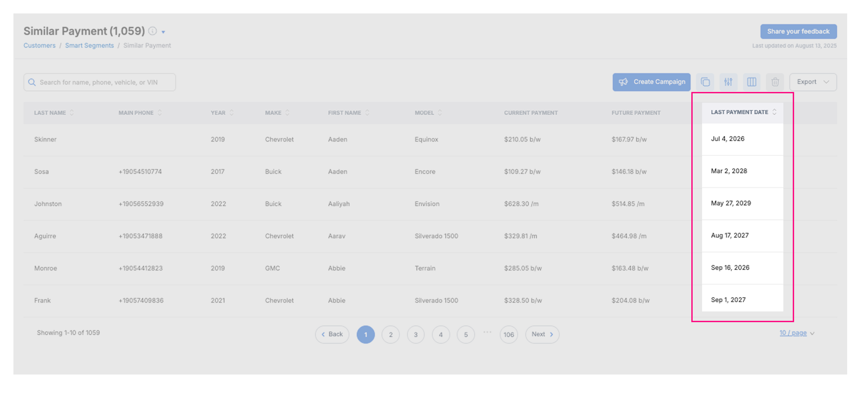
Task: Open the filter sliders icon
Action: click(728, 82)
